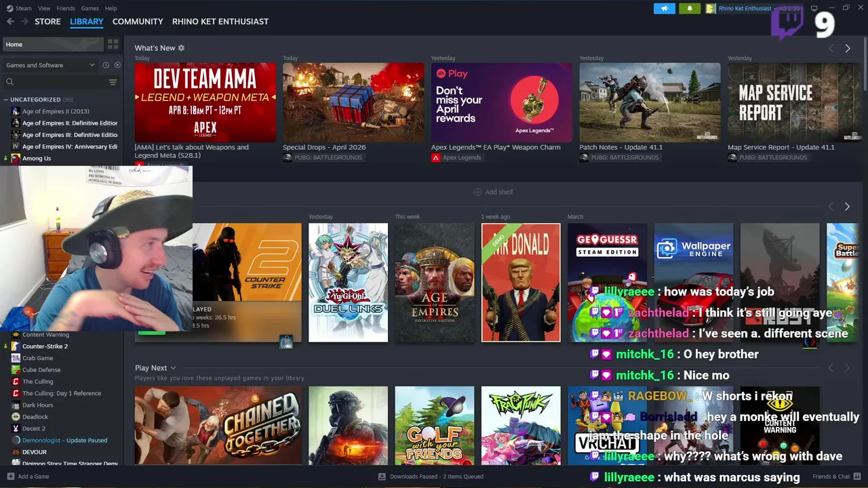The width and height of the screenshot is (868, 488).
Task: Click the Dark Hours game icon
Action: [16, 405]
